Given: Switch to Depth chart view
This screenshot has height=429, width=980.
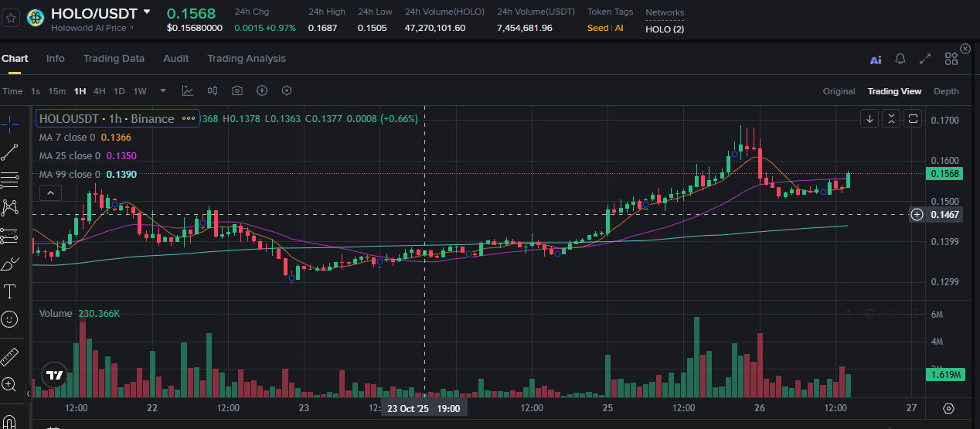Looking at the screenshot, I should [946, 91].
